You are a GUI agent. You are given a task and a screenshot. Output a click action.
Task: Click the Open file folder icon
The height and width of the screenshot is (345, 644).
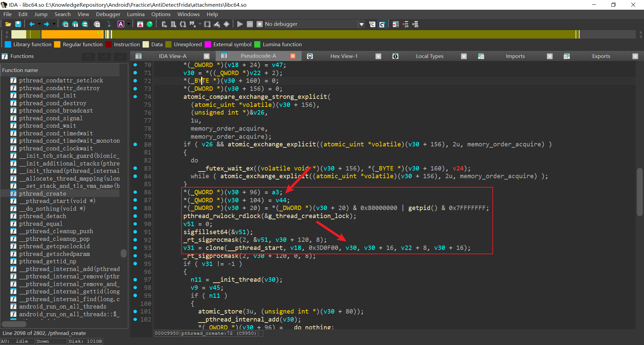click(x=8, y=24)
